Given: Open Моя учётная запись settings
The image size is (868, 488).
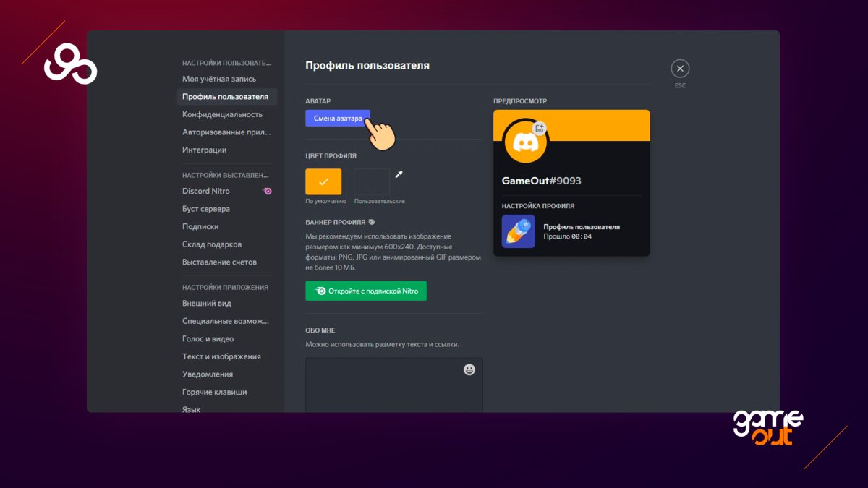Looking at the screenshot, I should [219, 79].
